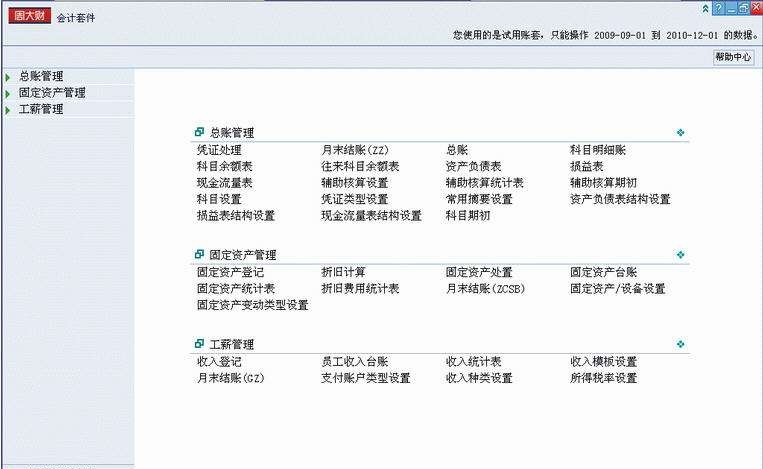The image size is (763, 469).
Task: Open 凭证类型设置 link
Action: click(x=355, y=199)
